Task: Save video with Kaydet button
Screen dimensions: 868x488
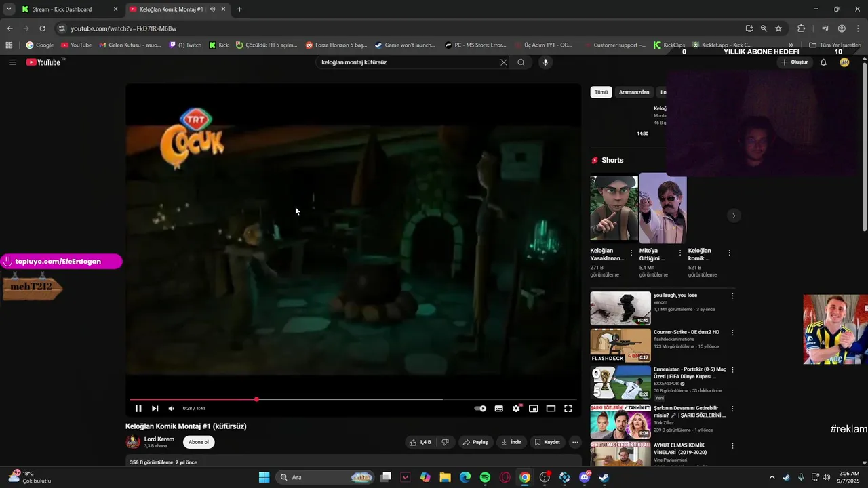Action: (547, 442)
